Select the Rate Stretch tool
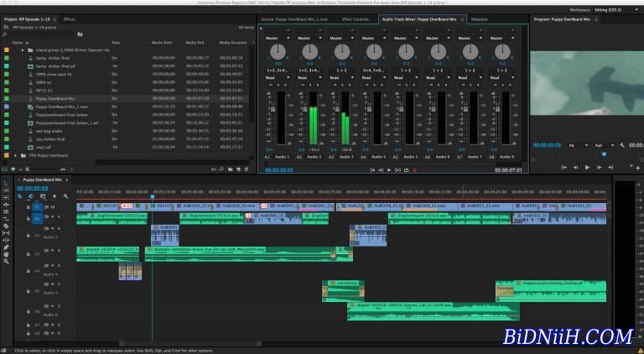The image size is (644, 354). (x=6, y=218)
